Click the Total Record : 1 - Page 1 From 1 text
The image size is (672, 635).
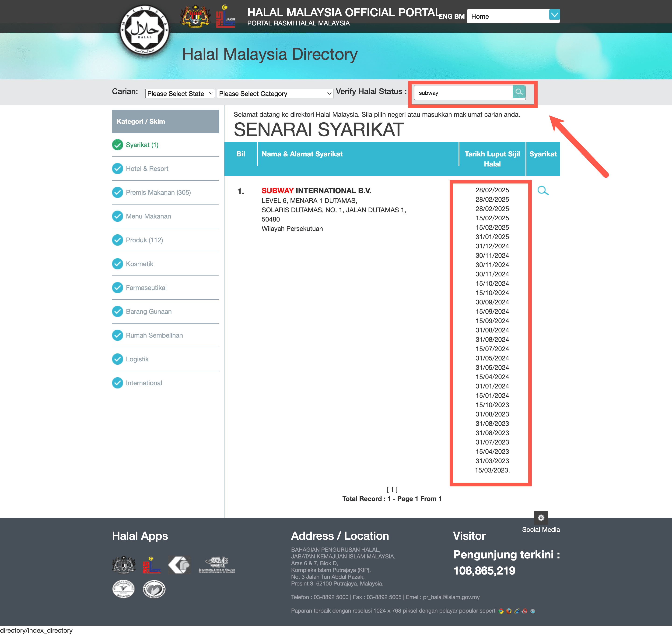click(x=392, y=499)
